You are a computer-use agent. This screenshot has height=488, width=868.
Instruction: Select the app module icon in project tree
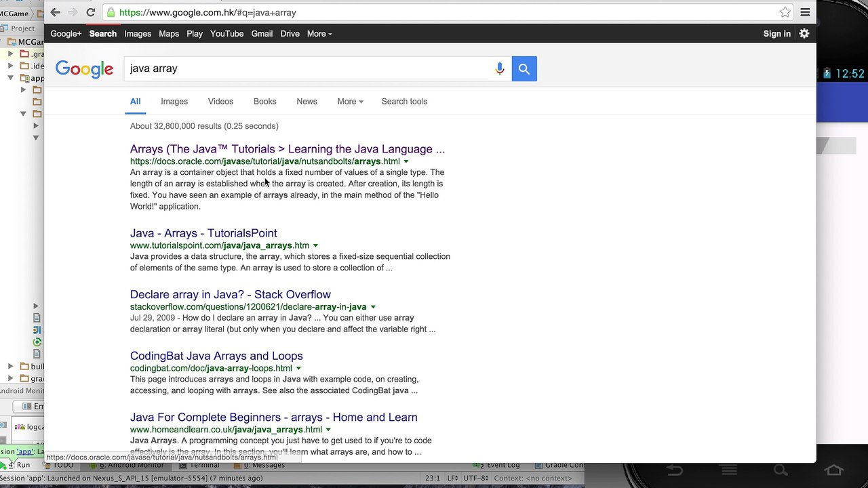pyautogui.click(x=24, y=78)
